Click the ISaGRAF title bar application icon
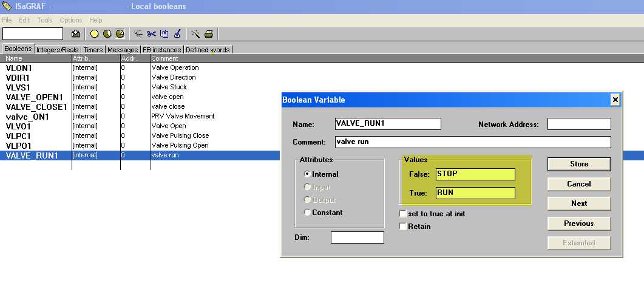This screenshot has width=644, height=297. tap(6, 6)
